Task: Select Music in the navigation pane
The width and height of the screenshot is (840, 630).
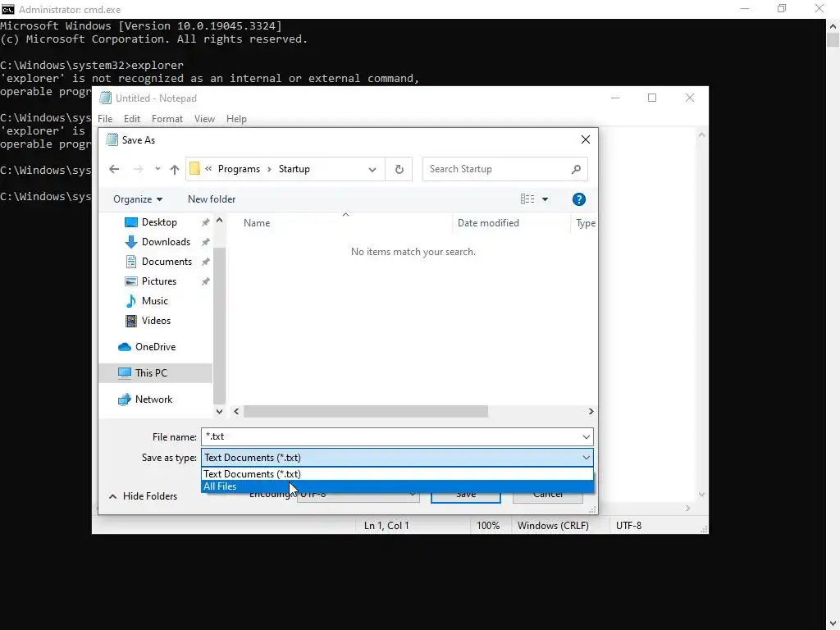Action: [155, 301]
